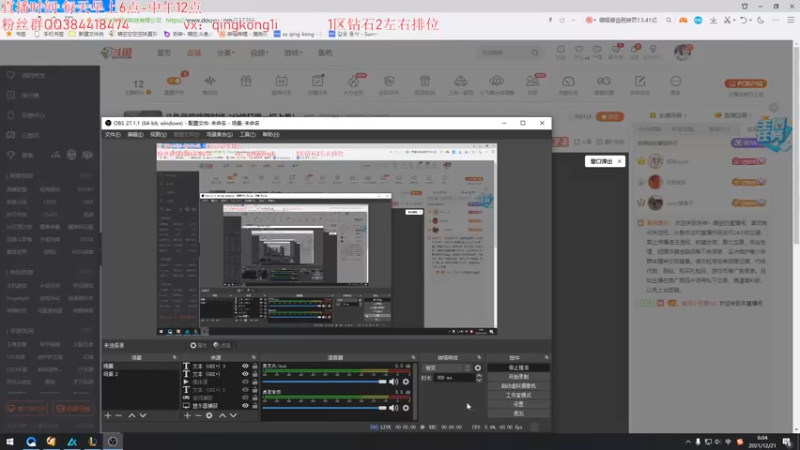Click system clock in Windows taskbar
800x450 pixels.
click(762, 442)
